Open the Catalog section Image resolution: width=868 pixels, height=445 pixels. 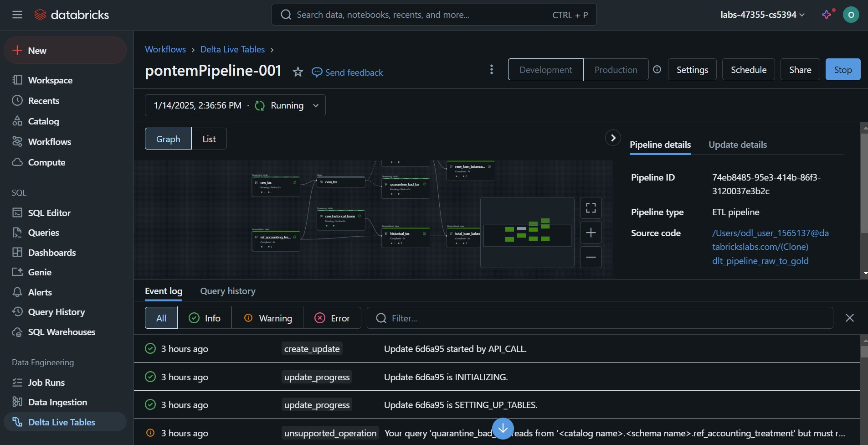click(x=65, y=121)
